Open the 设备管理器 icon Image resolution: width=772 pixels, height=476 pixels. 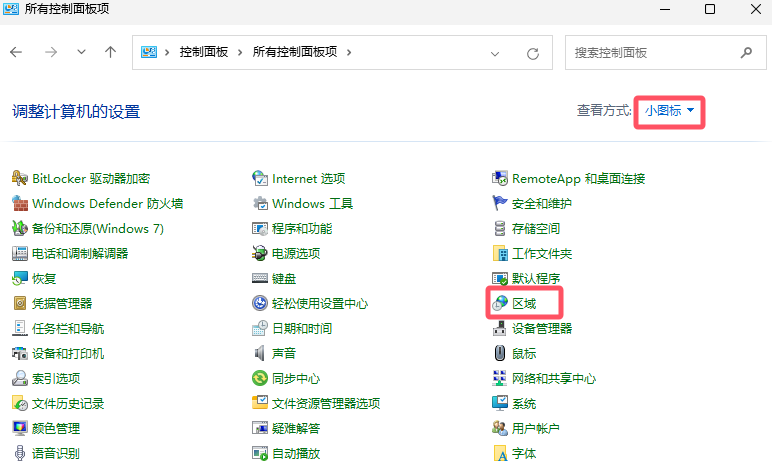(x=500, y=328)
